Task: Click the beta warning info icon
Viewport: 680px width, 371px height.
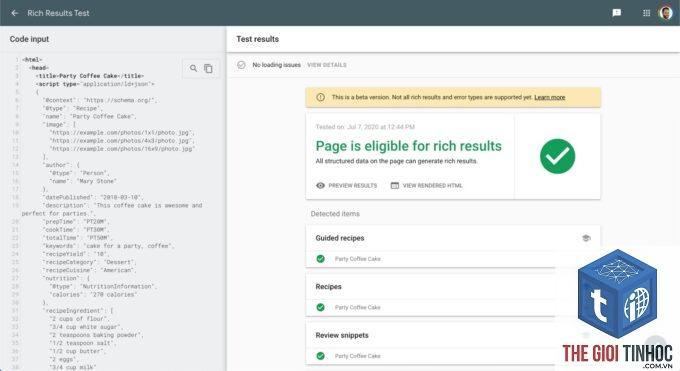Action: [320, 97]
